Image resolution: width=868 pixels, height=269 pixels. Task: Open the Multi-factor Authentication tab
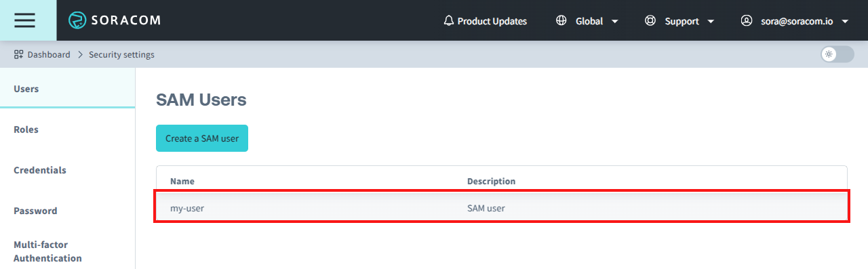68,251
